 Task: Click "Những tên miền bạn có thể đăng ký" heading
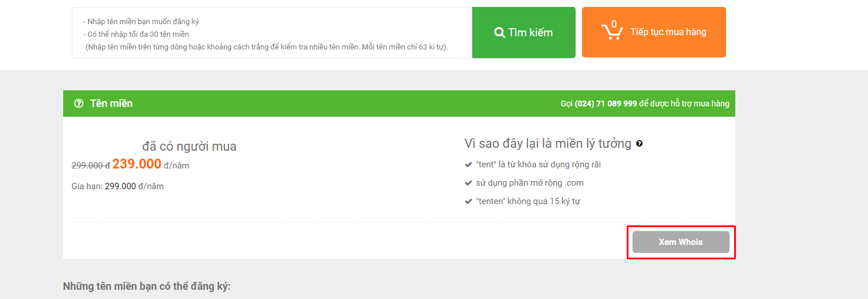[146, 286]
